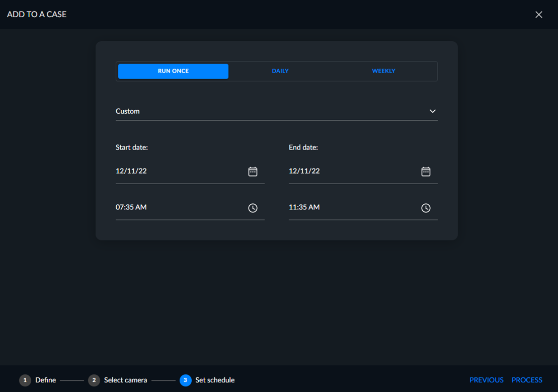558x392 pixels.
Task: Expand the Custom range dropdown arrow
Action: click(x=432, y=111)
